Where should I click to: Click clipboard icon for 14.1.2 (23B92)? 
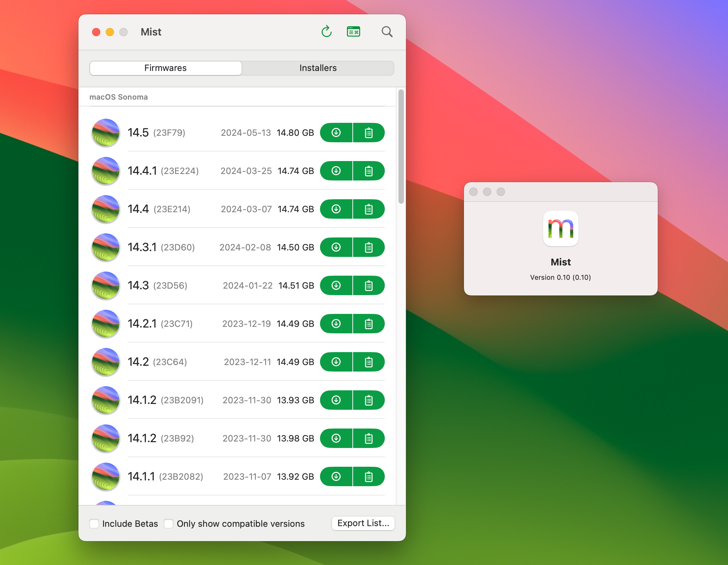(x=369, y=438)
